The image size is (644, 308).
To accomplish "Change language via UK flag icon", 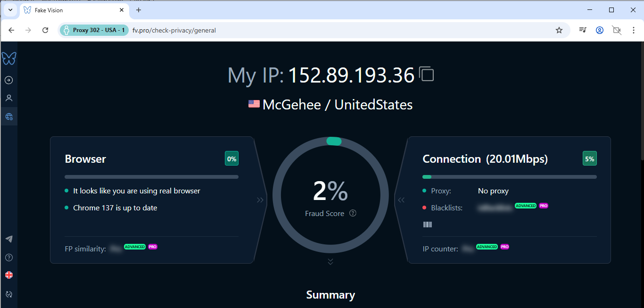I will [x=8, y=275].
